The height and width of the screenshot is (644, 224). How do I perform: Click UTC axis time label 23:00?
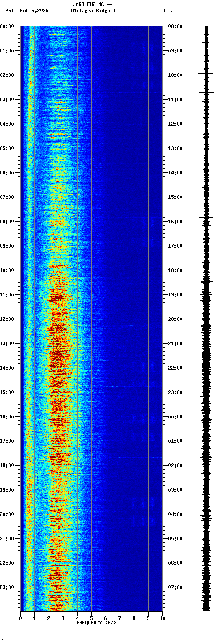175,392
